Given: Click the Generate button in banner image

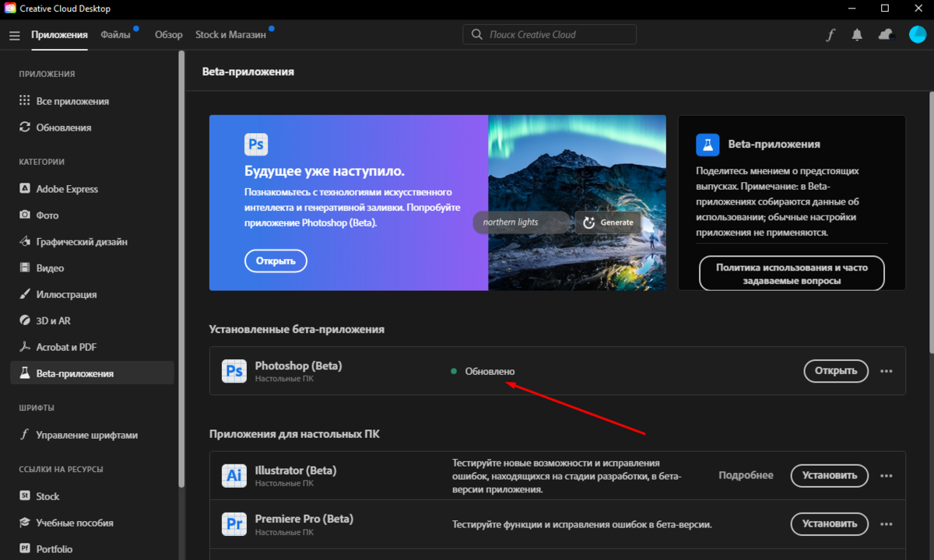Looking at the screenshot, I should (608, 222).
